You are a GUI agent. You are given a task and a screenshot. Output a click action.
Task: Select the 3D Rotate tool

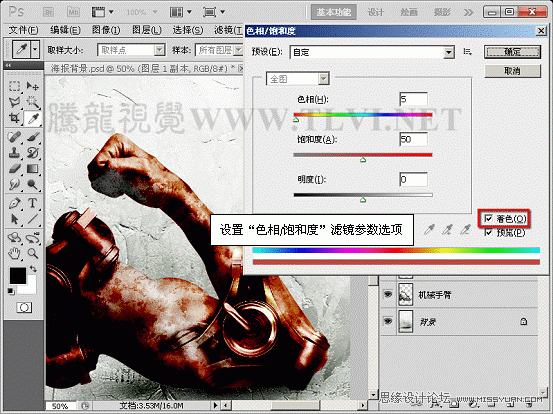click(14, 237)
